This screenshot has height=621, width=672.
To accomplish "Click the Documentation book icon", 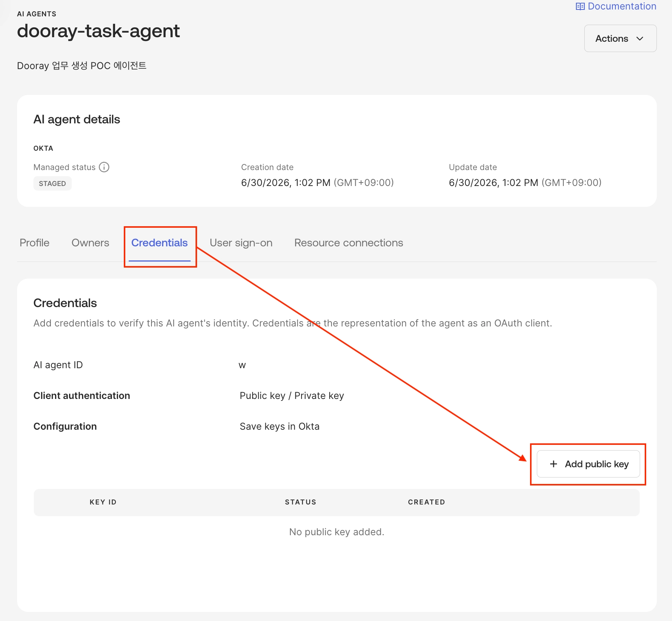I will pyautogui.click(x=580, y=6).
